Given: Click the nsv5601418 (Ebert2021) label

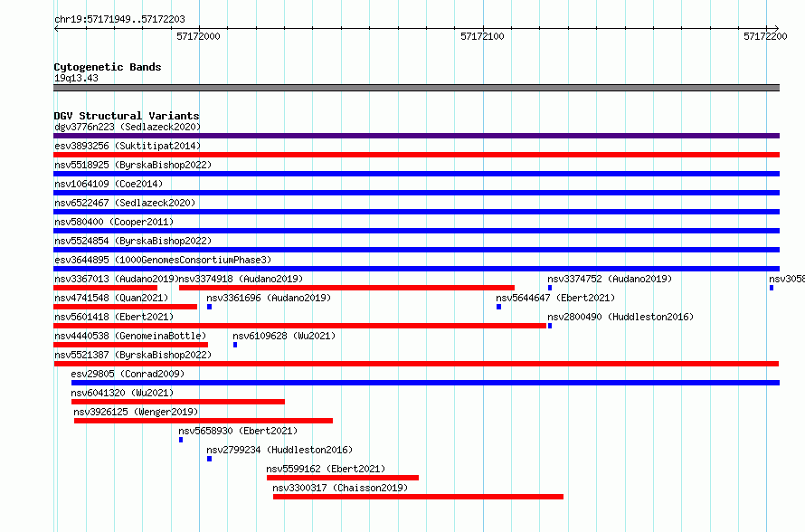Looking at the screenshot, I should pyautogui.click(x=114, y=317).
